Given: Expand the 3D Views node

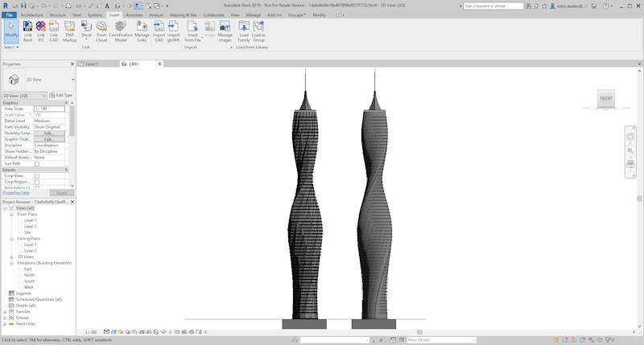Looking at the screenshot, I should pyautogui.click(x=11, y=257).
